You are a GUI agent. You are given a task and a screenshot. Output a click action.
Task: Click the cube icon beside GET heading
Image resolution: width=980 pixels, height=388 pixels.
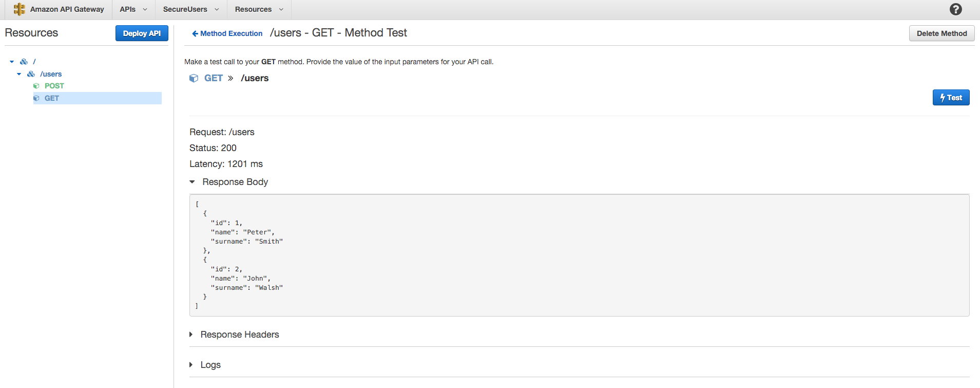194,78
